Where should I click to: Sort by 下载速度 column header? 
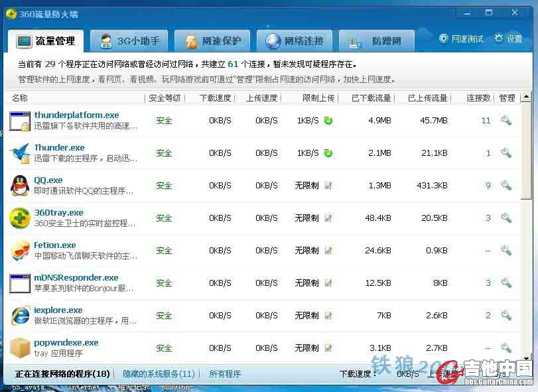pyautogui.click(x=216, y=98)
